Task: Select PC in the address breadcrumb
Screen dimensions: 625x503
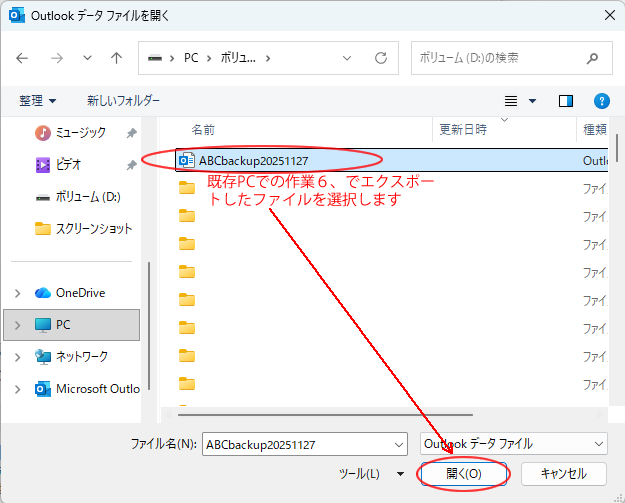Action: click(x=191, y=58)
